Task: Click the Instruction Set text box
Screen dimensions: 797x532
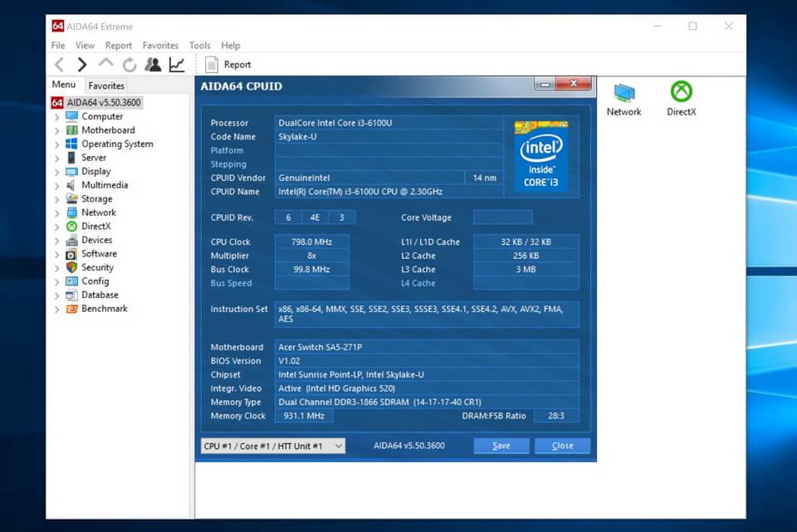Action: (427, 314)
